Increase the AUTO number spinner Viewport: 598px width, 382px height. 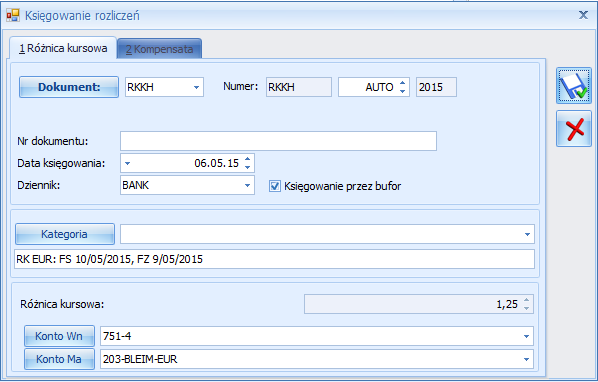[x=402, y=83]
